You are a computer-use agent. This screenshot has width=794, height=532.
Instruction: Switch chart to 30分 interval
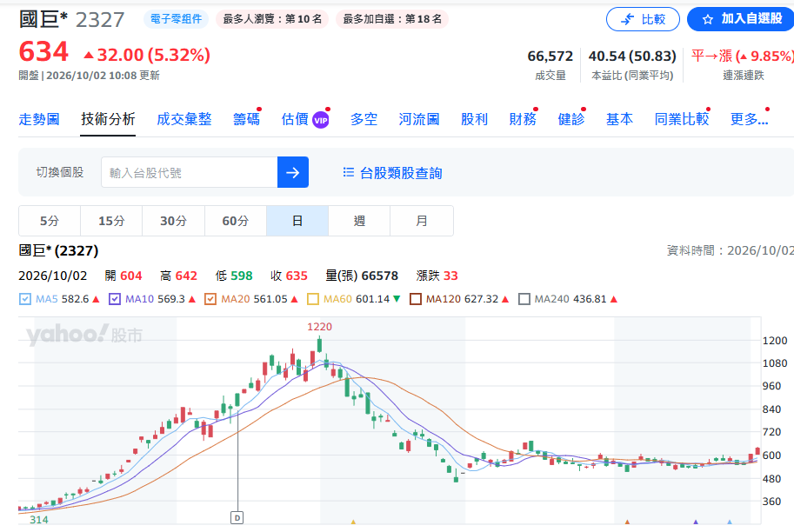174,221
